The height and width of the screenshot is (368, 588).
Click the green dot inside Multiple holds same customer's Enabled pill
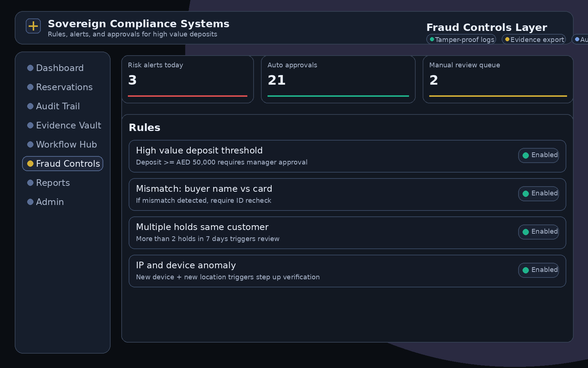point(526,232)
